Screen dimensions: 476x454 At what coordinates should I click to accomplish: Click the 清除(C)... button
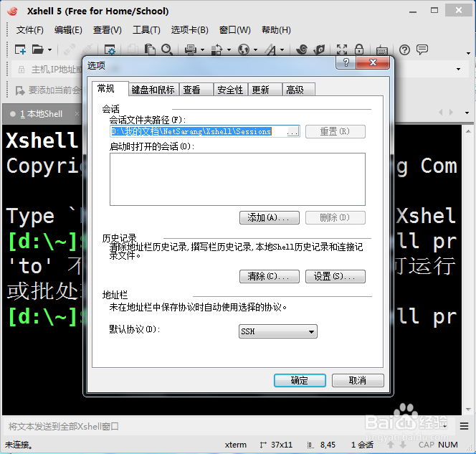click(x=270, y=276)
